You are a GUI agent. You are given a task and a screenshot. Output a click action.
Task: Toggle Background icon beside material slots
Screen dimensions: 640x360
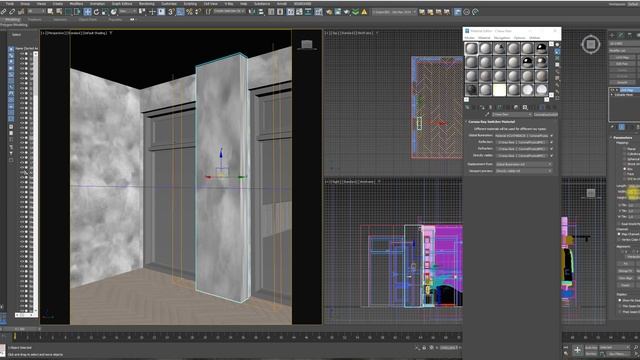point(558,58)
